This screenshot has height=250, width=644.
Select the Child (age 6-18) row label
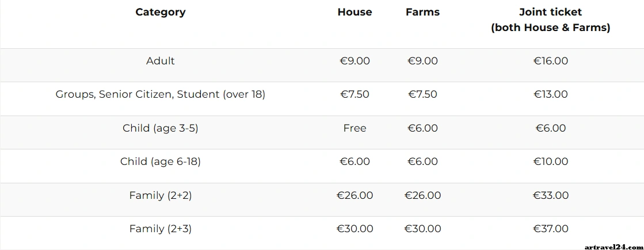161,161
